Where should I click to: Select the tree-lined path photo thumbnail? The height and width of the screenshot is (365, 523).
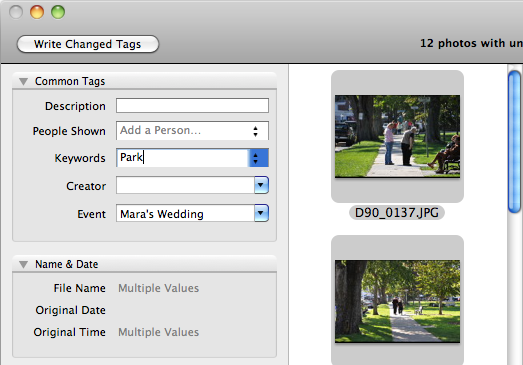(397, 301)
